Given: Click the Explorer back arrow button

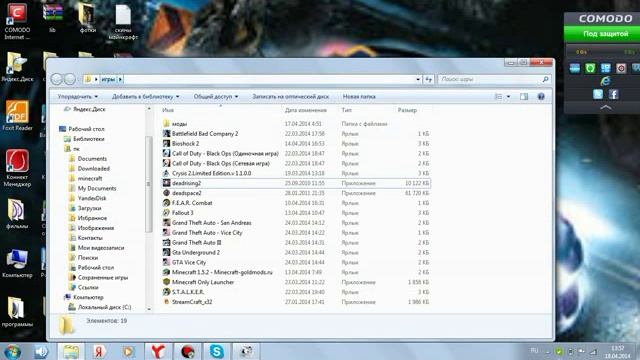Looking at the screenshot, I should click(x=57, y=79).
